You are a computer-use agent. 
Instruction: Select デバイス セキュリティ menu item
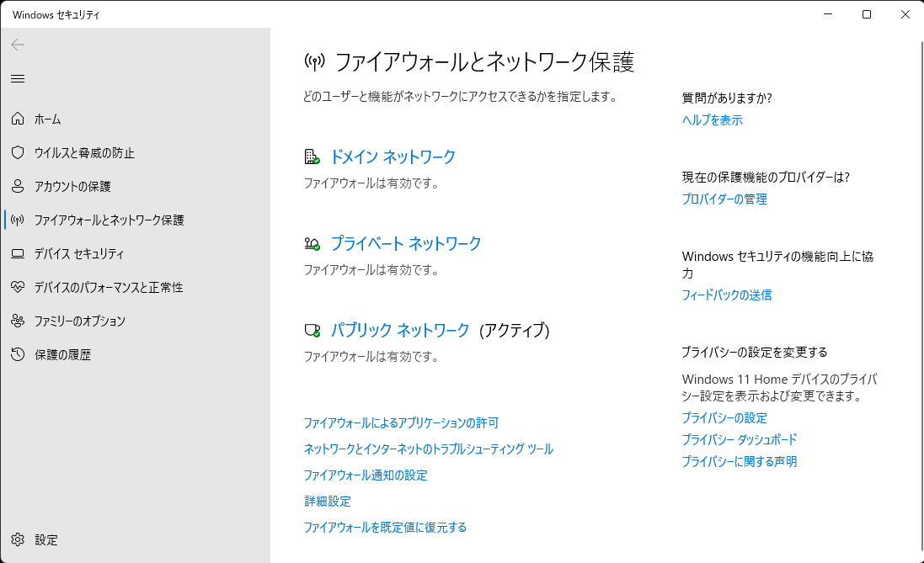[x=79, y=254]
